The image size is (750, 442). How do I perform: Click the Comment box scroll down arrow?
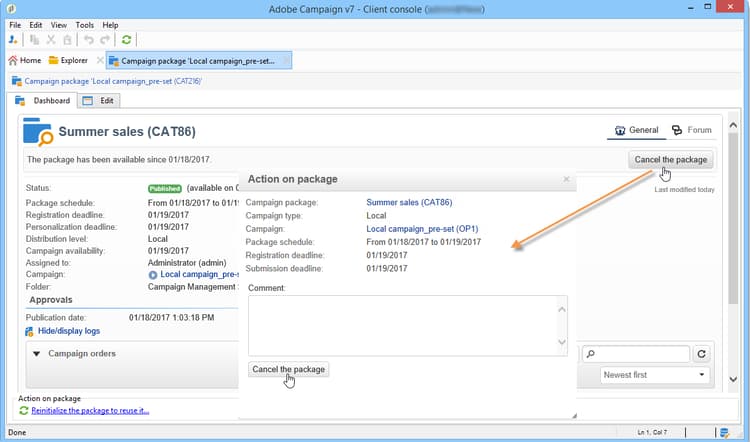[562, 342]
